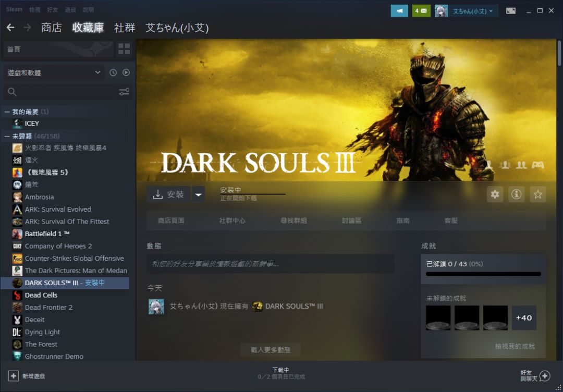
Task: Click the 安裝 install button
Action: click(169, 194)
